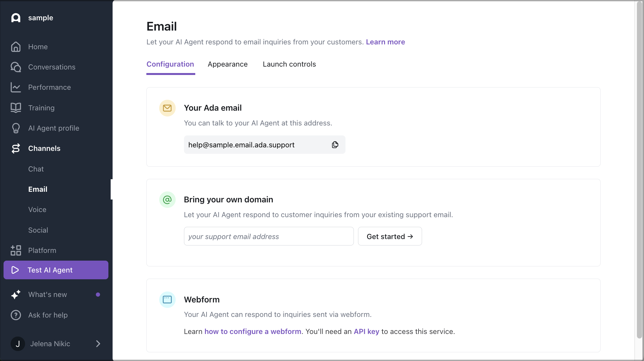Select the Conversations icon in sidebar
Image resolution: width=644 pixels, height=361 pixels.
tap(16, 67)
